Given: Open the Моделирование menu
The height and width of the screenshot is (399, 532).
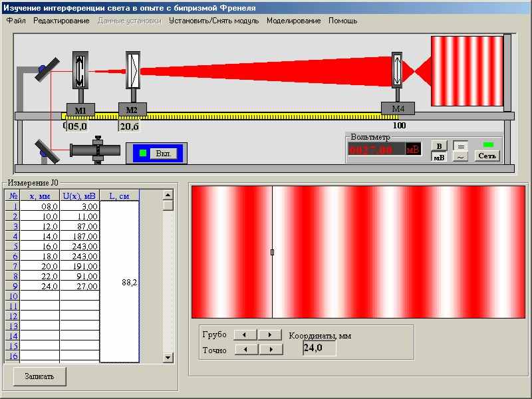Looking at the screenshot, I should [293, 21].
